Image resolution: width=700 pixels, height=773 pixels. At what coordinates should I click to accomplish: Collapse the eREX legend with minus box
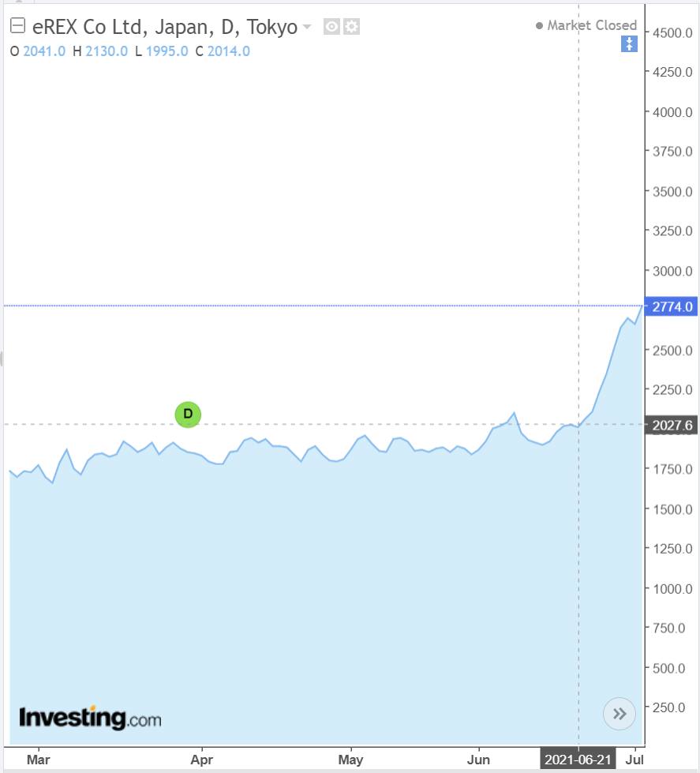(17, 25)
